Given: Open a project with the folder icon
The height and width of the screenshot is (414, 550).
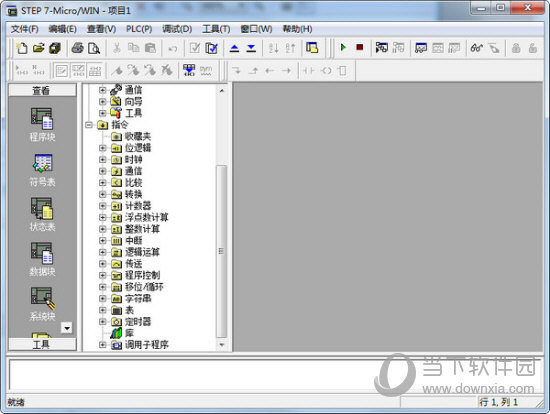Looking at the screenshot, I should pos(39,48).
